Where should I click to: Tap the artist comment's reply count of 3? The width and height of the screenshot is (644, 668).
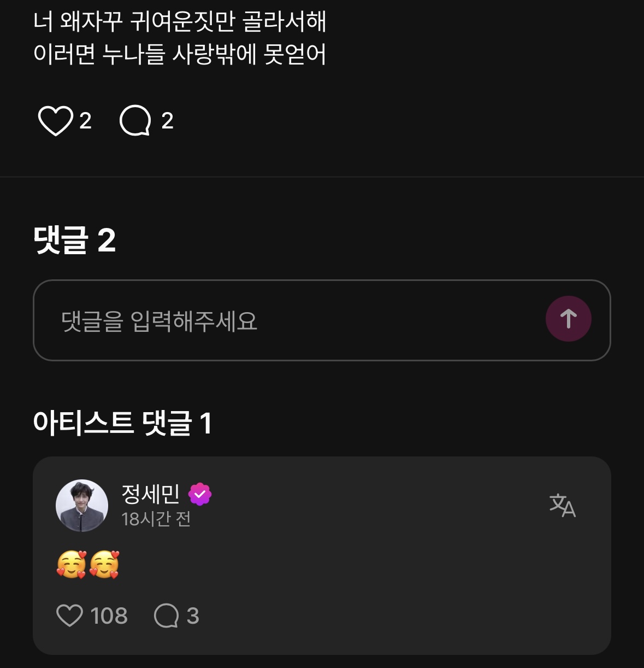[x=193, y=616]
